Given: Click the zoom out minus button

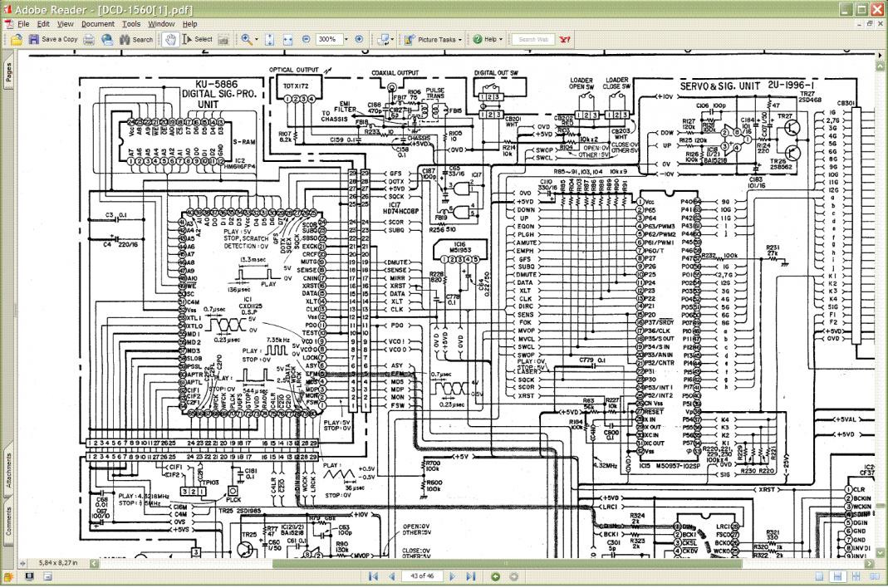Looking at the screenshot, I should coord(307,39).
